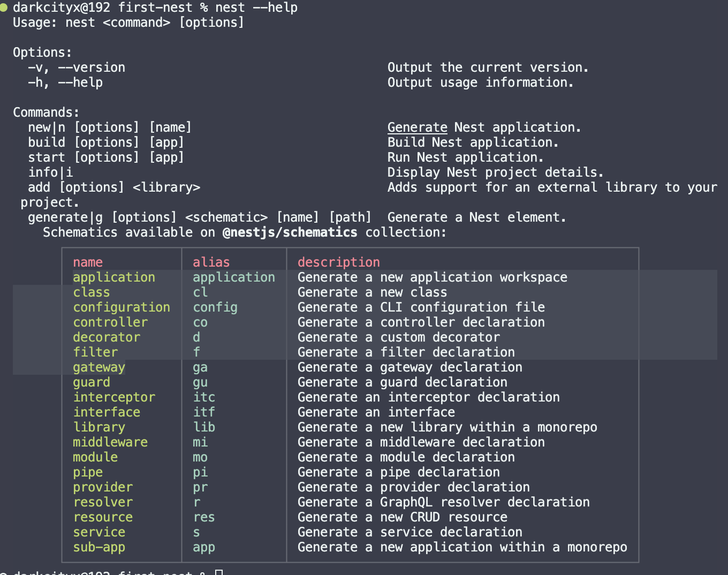728x575 pixels.
Task: Click the 'itf' alias
Action: 204,412
